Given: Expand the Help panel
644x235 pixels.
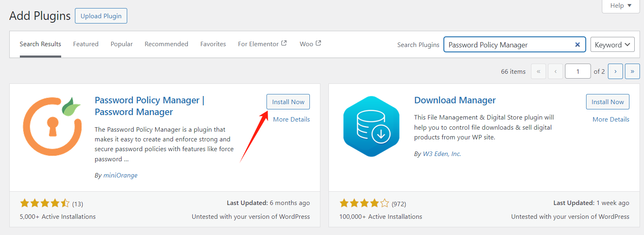Looking at the screenshot, I should pos(621,6).
